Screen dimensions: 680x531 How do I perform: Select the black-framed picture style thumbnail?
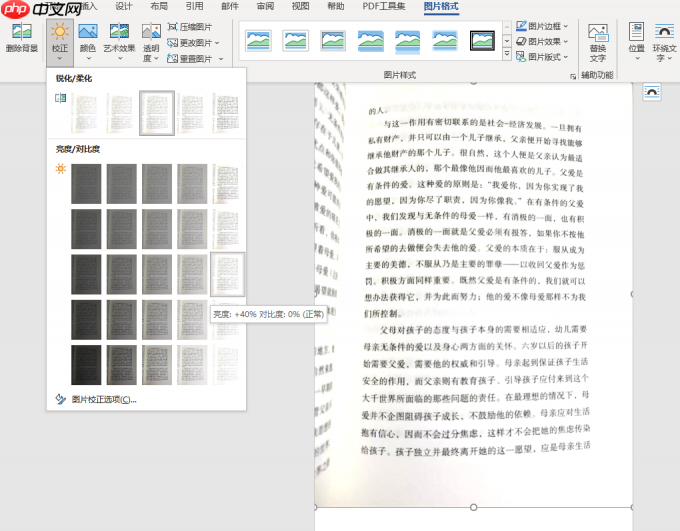click(482, 40)
